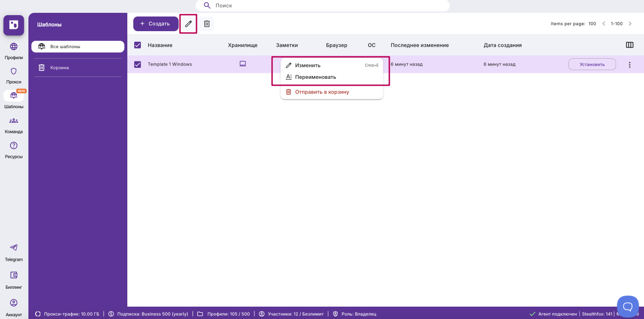Screen dimensions: 644x319
Task: Click Профили: 105 / 500 status
Action: click(224, 314)
